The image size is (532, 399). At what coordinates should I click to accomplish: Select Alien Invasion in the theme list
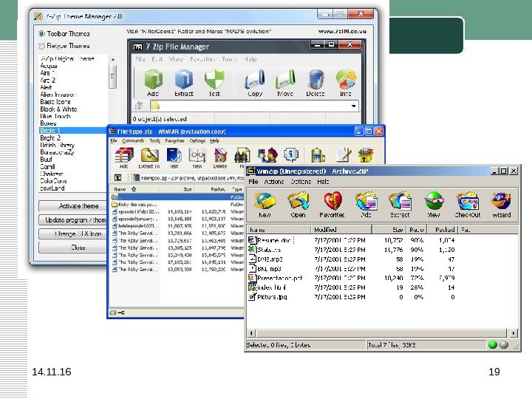tap(58, 95)
